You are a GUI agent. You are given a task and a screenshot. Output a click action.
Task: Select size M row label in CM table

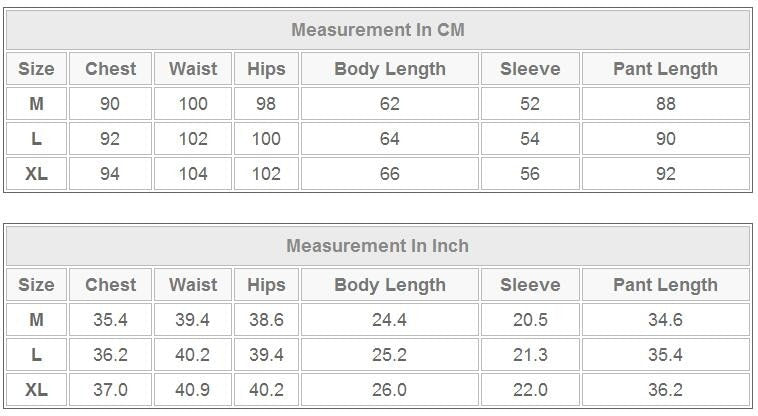pyautogui.click(x=36, y=104)
